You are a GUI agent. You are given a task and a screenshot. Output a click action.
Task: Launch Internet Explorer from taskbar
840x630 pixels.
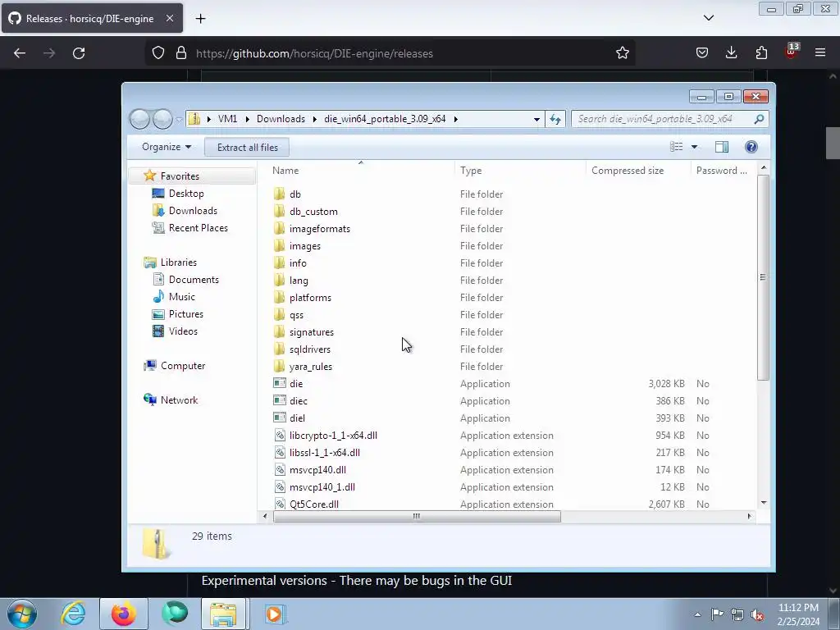[73, 614]
